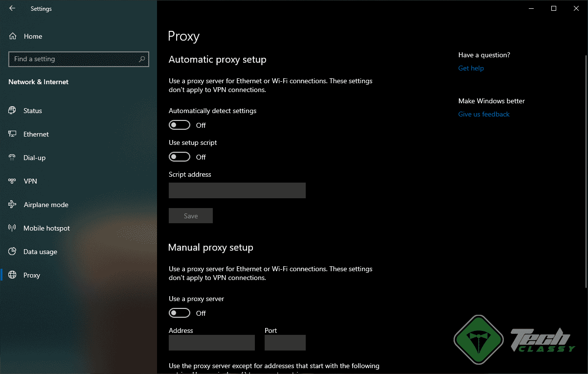Select the Status globe icon in sidebar
Image resolution: width=588 pixels, height=374 pixels.
(x=12, y=111)
